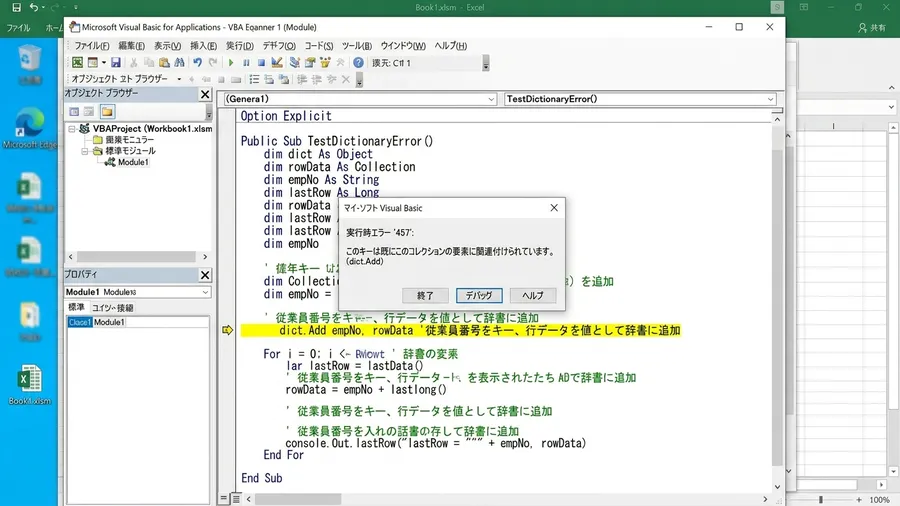Save the project with the floppy disk icon
The width and height of the screenshot is (900, 506).
116,63
